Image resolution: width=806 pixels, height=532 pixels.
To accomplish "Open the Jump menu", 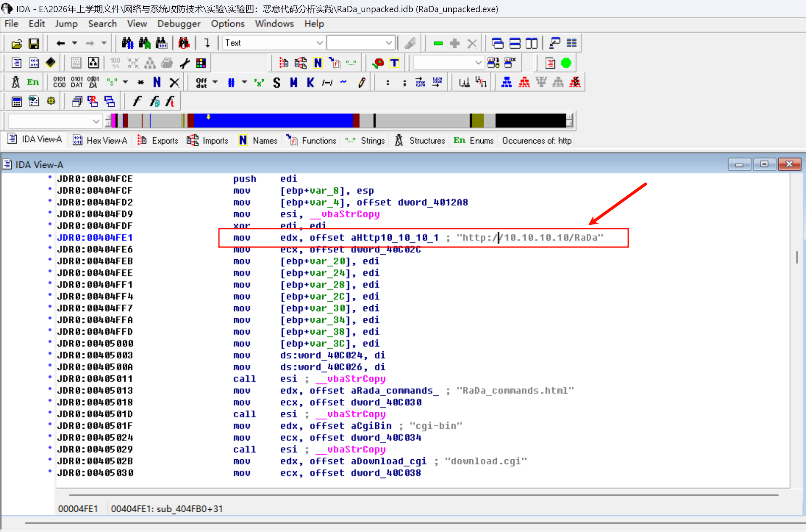I will tap(66, 24).
